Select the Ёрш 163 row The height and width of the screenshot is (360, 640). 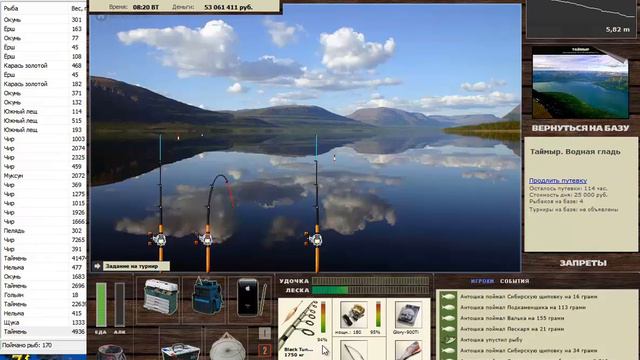[43, 29]
